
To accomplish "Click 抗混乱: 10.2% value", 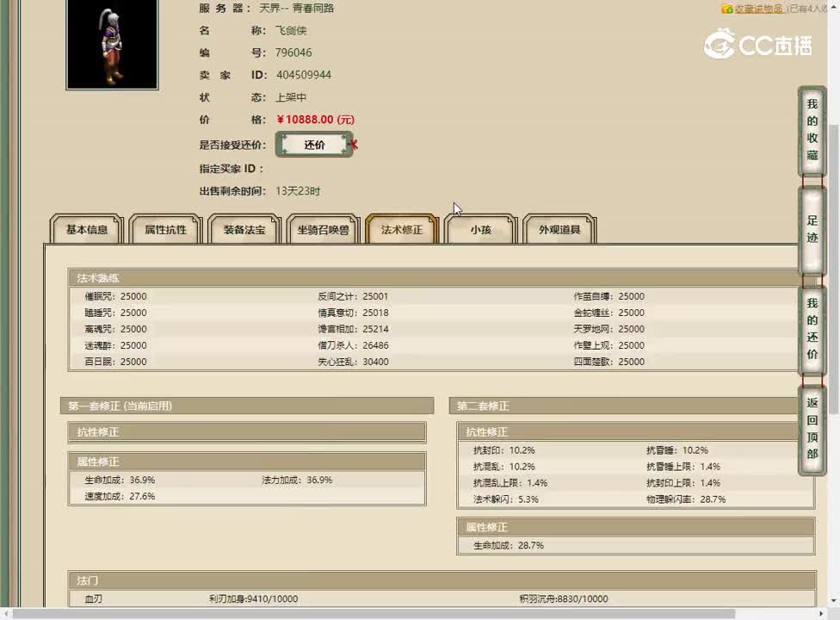I will (x=503, y=467).
